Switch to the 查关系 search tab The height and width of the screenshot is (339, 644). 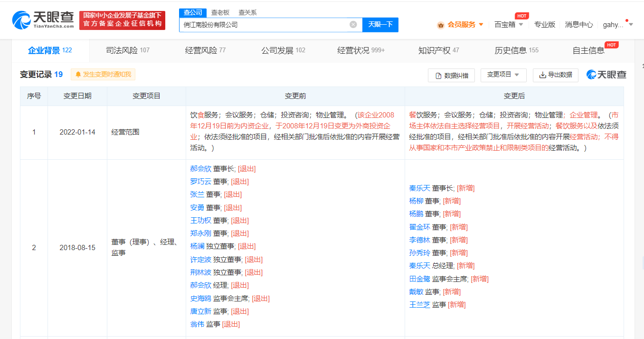[247, 13]
